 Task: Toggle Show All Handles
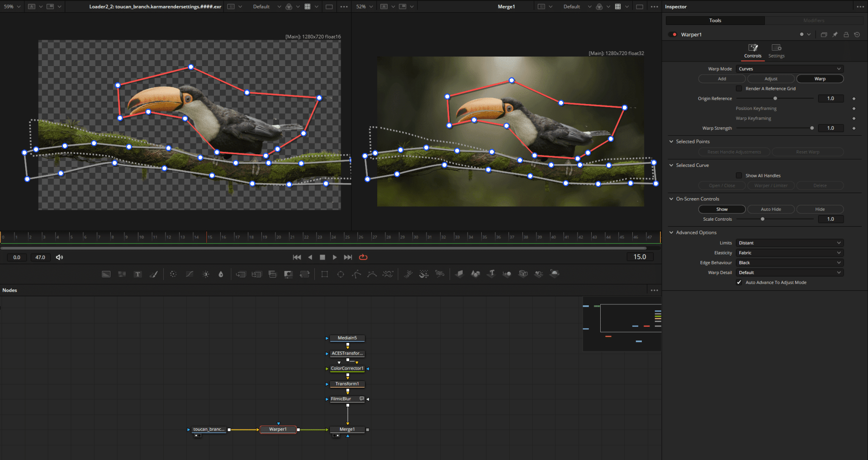click(x=739, y=175)
